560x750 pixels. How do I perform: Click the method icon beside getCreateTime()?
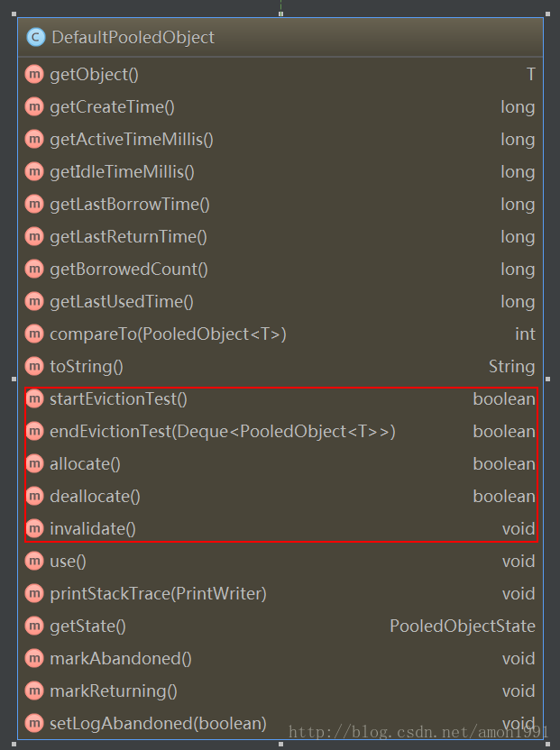pyautogui.click(x=34, y=106)
